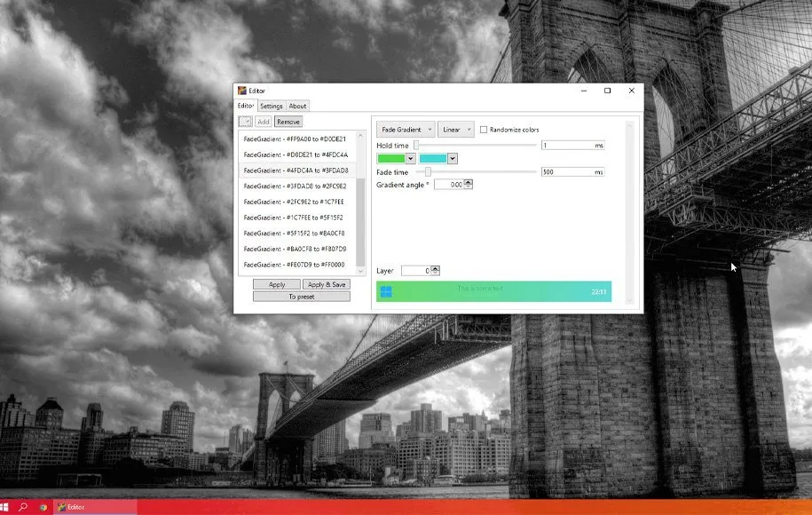Click the To preset button
Viewport: 812px width, 515px height.
point(301,297)
